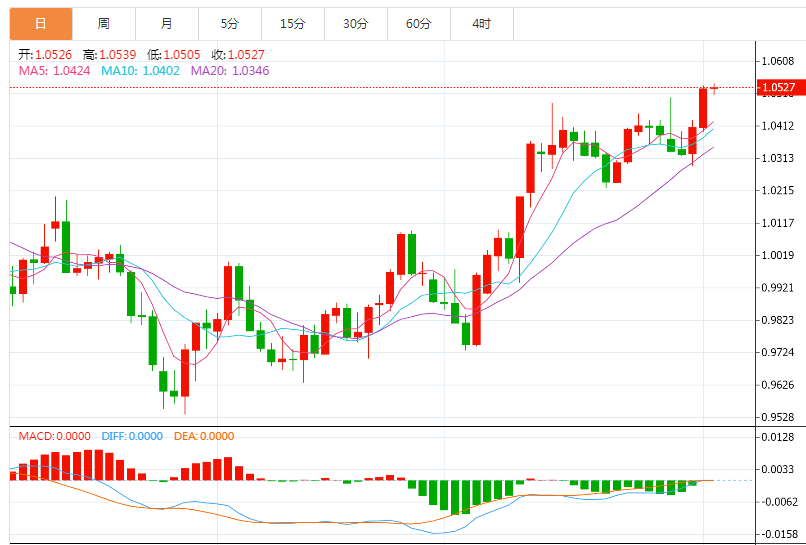806x545 pixels.
Task: Click the 0.9626 price axis label
Action: tap(778, 385)
